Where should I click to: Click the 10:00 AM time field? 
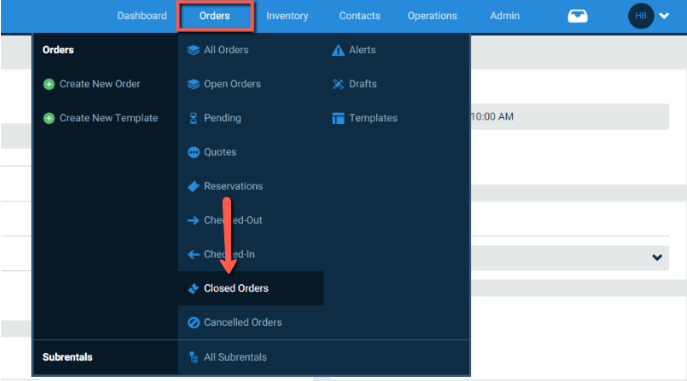point(570,116)
